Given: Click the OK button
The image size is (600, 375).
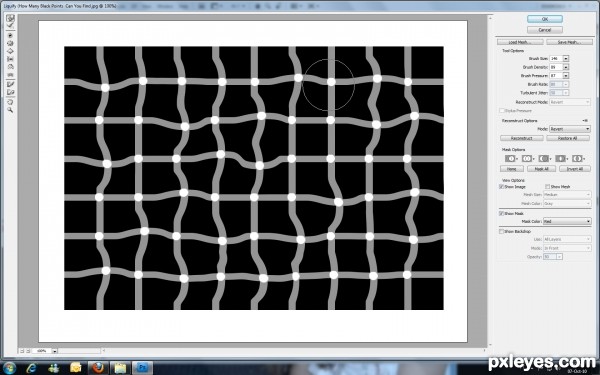Looking at the screenshot, I should click(x=545, y=19).
